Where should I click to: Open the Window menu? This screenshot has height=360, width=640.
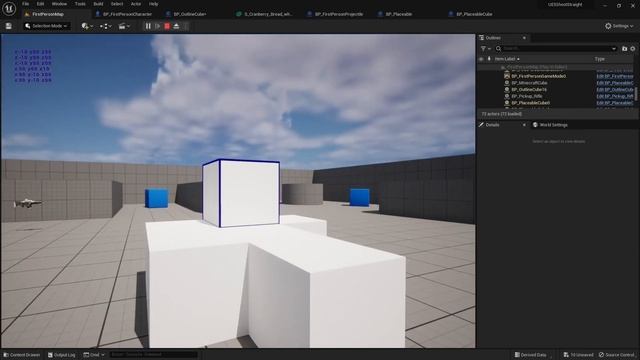click(59, 4)
